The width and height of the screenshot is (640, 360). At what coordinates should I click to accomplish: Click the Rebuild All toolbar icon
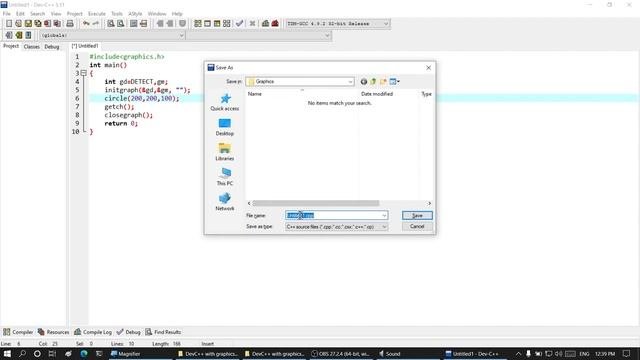click(x=227, y=24)
